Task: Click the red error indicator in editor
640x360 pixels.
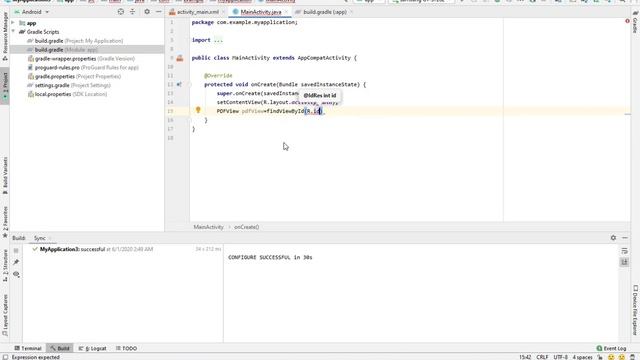Action: point(627,21)
